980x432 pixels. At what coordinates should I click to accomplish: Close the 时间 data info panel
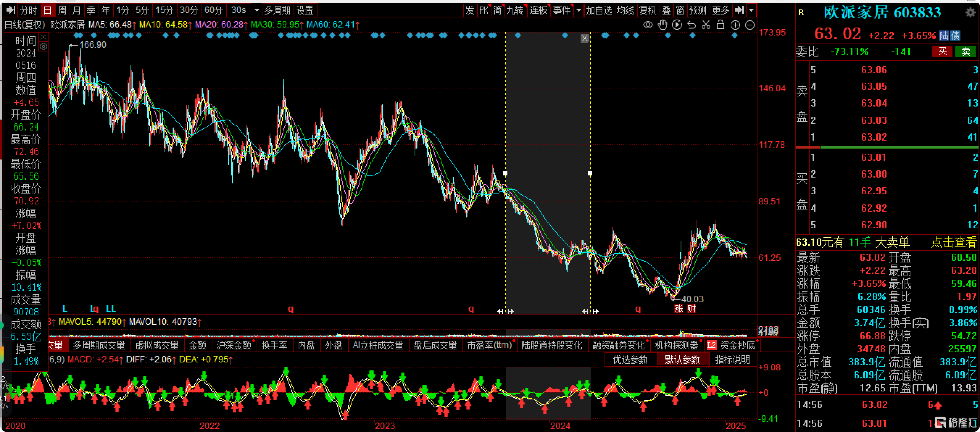click(44, 37)
